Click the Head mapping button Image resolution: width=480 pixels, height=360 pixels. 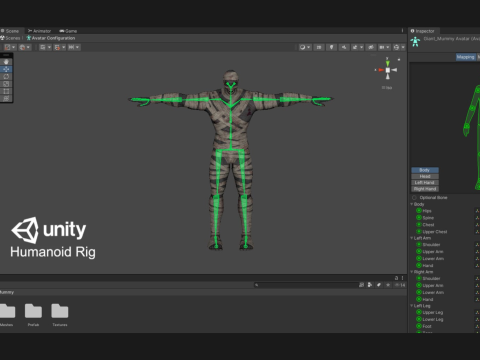pyautogui.click(x=425, y=176)
